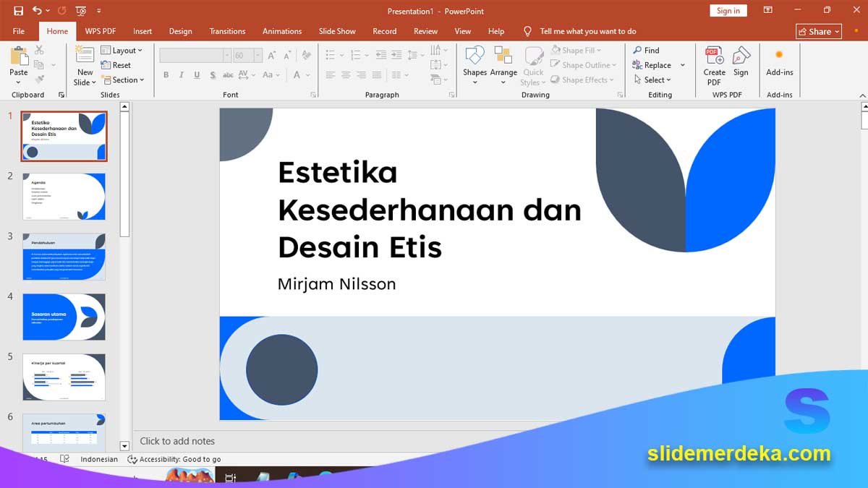The height and width of the screenshot is (488, 868).
Task: Open the Bullets dropdown
Action: pos(341,55)
